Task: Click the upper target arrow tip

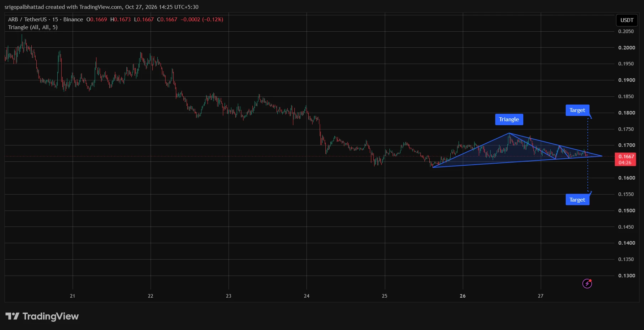Action: point(590,117)
